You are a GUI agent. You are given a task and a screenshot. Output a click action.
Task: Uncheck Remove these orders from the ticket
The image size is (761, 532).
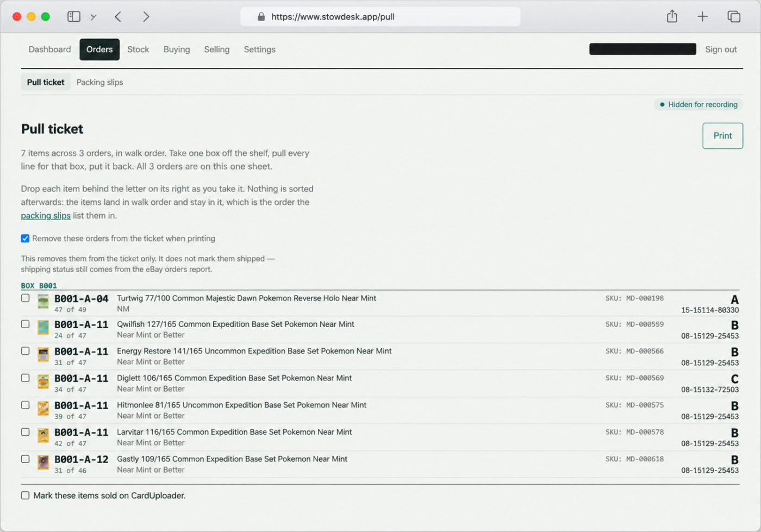click(x=25, y=239)
